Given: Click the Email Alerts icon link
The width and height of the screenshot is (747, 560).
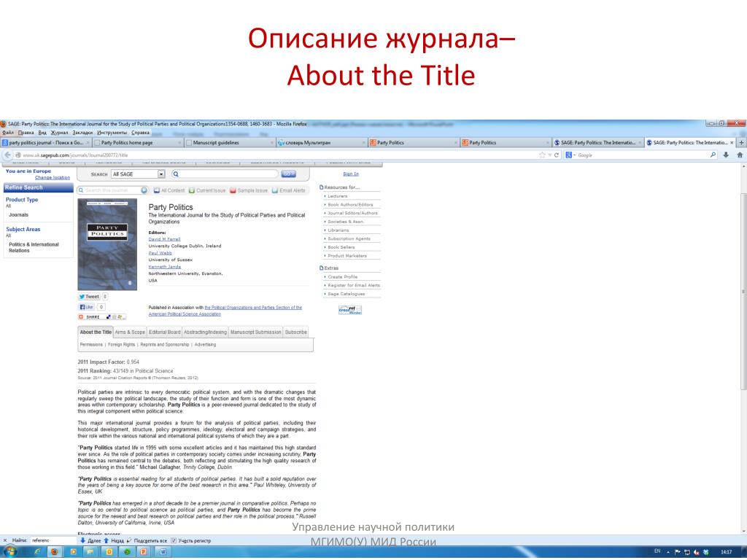Looking at the screenshot, I should coord(289,190).
